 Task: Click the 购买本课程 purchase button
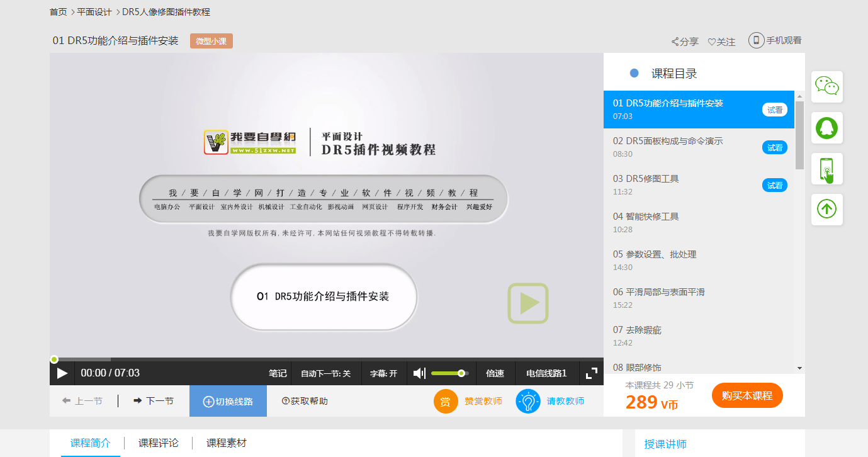pyautogui.click(x=747, y=396)
